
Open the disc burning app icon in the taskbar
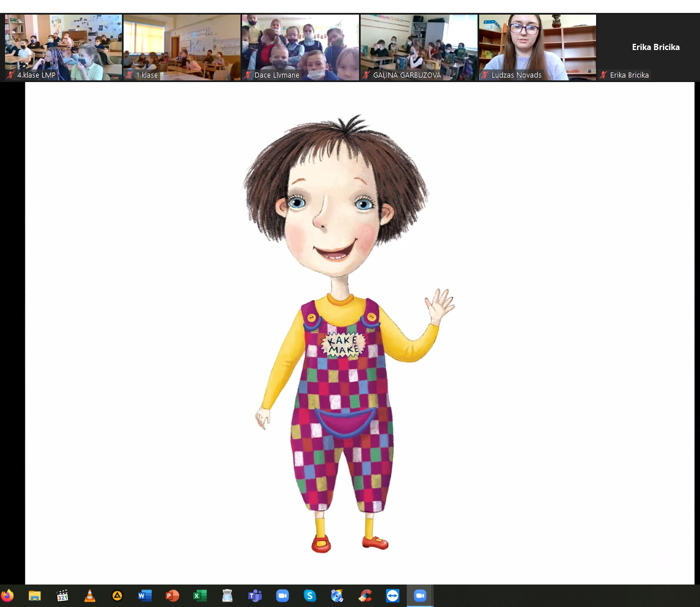pyautogui.click(x=338, y=596)
